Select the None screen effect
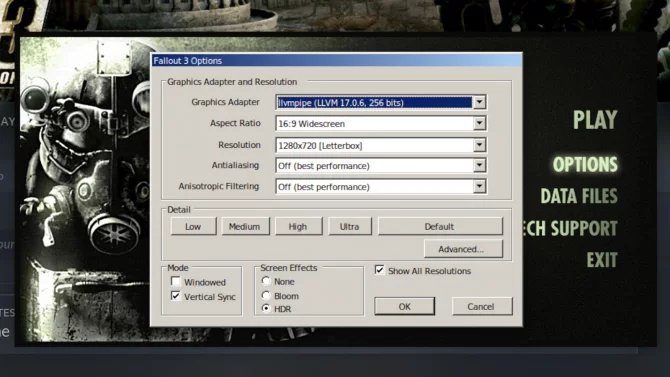 (x=266, y=281)
